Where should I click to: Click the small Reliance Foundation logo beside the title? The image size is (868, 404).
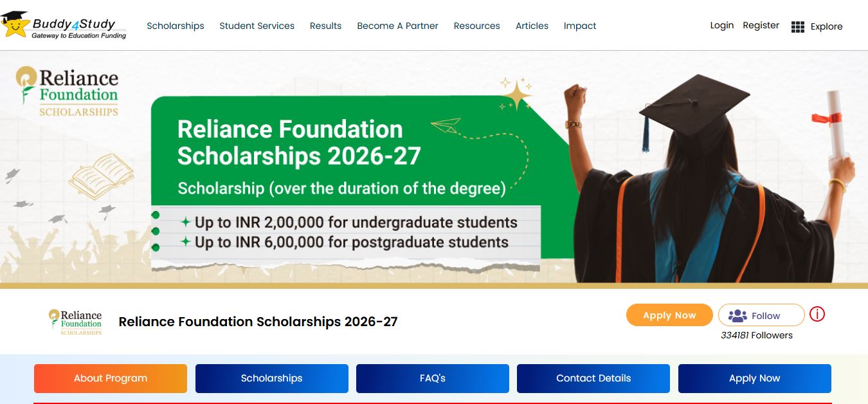pos(75,322)
